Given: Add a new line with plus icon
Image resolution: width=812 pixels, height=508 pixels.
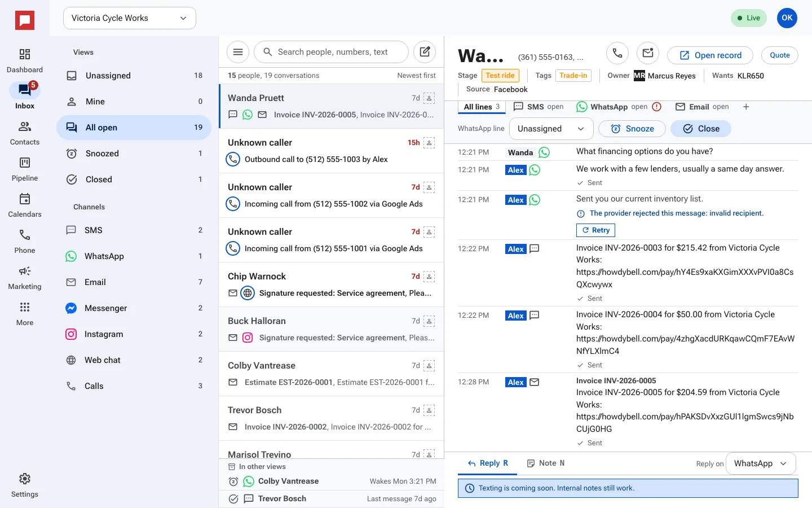Looking at the screenshot, I should [746, 107].
